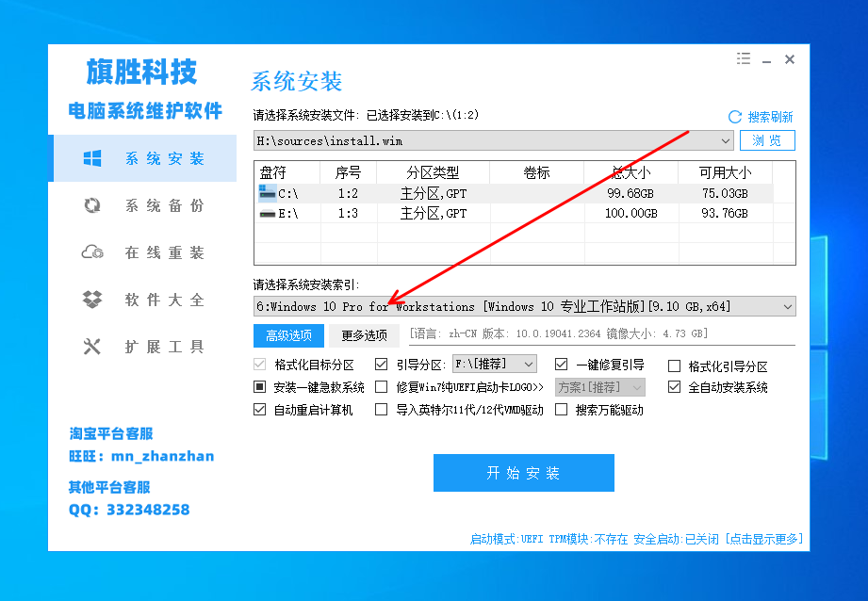Image resolution: width=868 pixels, height=601 pixels.
Task: Click the 开始安装 button
Action: coord(523,473)
